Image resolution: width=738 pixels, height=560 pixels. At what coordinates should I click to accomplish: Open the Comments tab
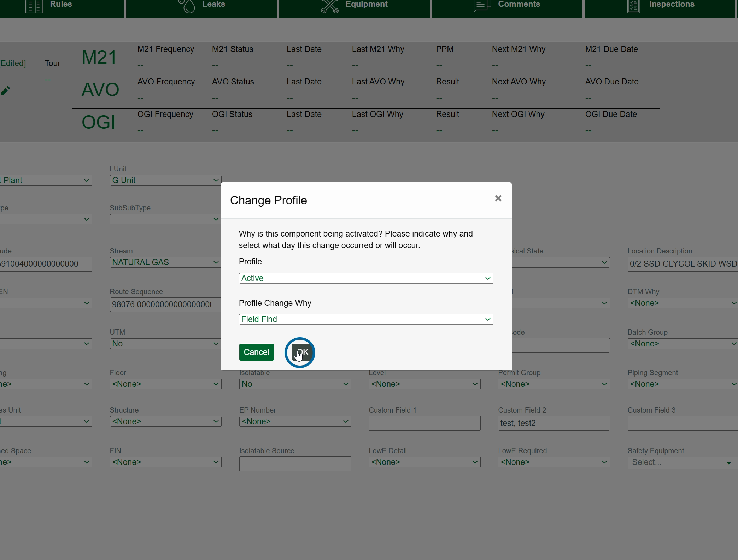click(x=507, y=8)
